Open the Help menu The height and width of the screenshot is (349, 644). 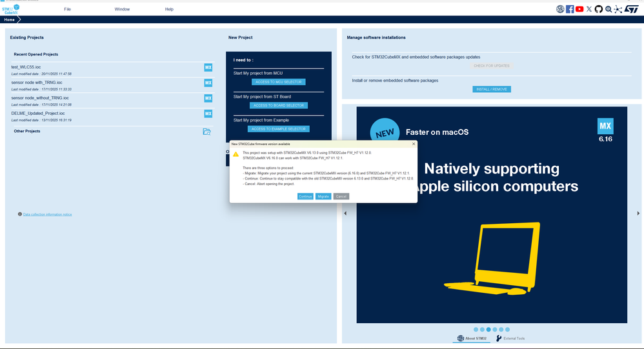coord(169,9)
